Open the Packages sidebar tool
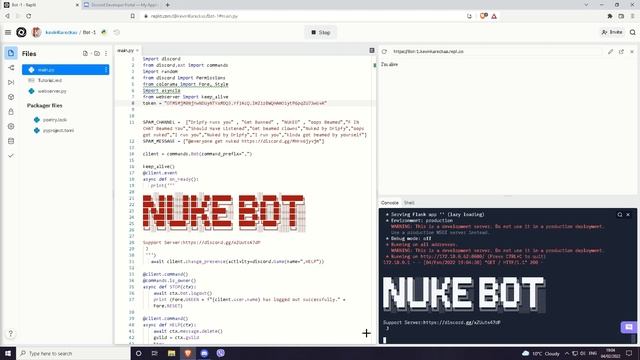640x360 pixels. coord(11,97)
